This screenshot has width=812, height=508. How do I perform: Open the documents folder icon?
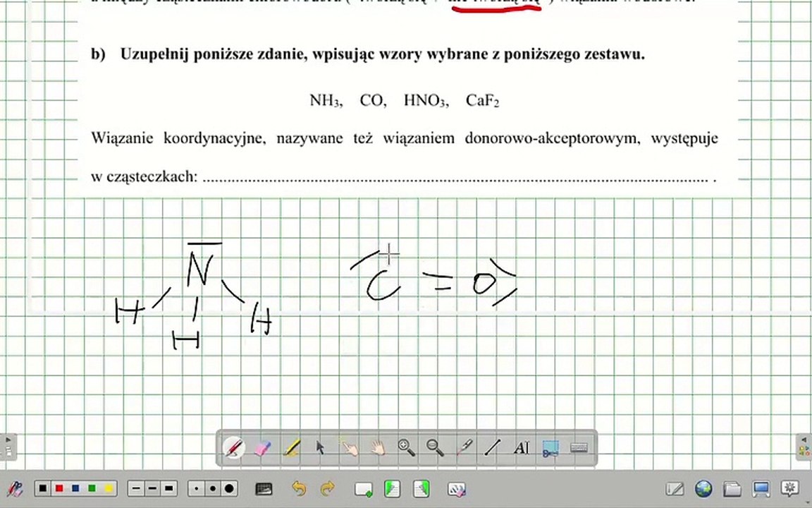(732, 489)
